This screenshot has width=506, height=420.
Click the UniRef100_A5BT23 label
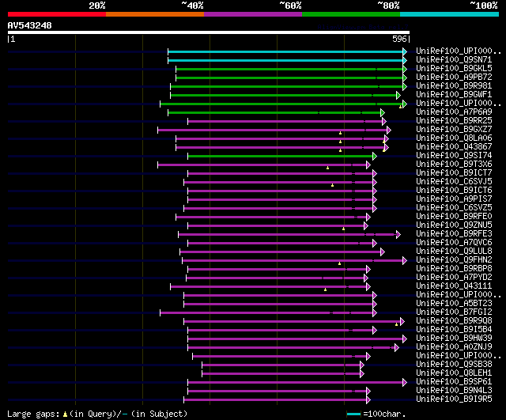pyautogui.click(x=454, y=304)
